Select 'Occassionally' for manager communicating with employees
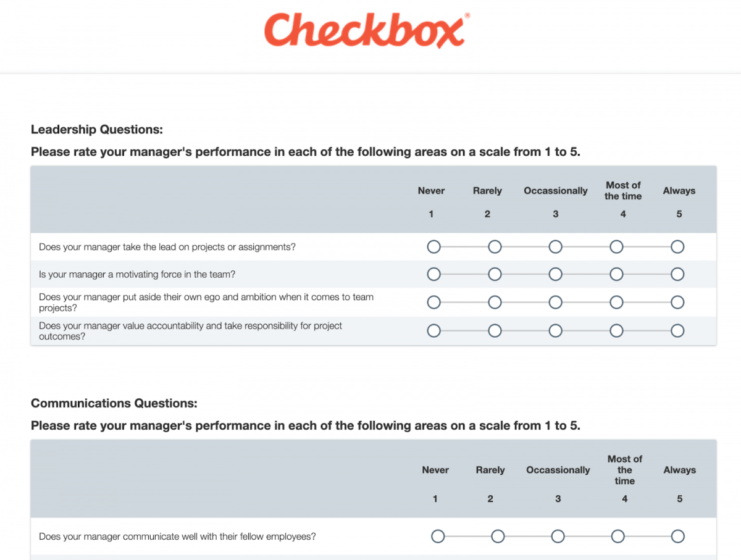The width and height of the screenshot is (741, 560). [x=558, y=536]
